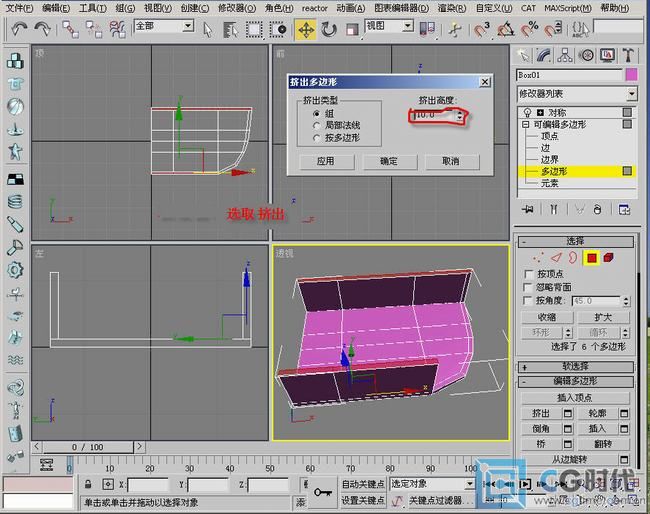Toggle the selection lock padlock icon
This screenshot has width=650, height=514.
point(88,484)
